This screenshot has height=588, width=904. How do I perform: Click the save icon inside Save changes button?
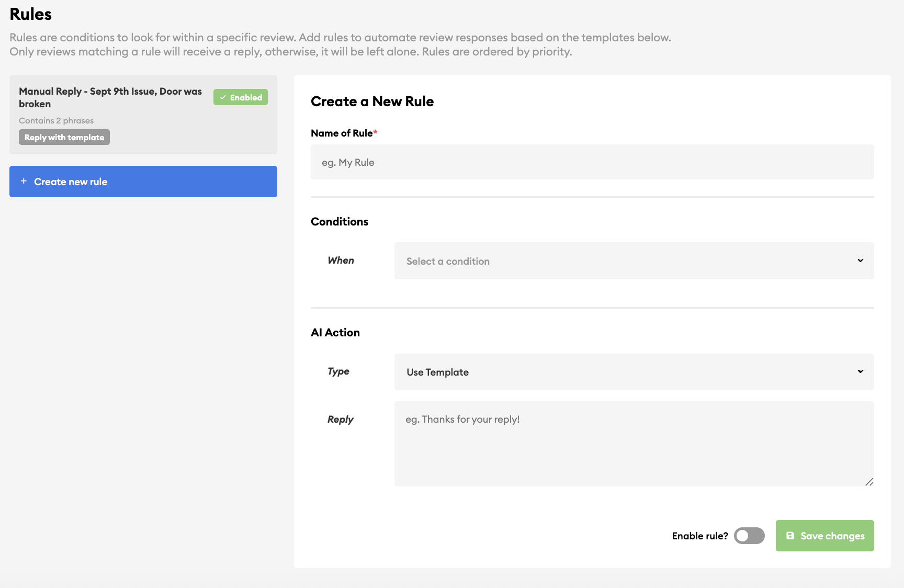point(790,536)
